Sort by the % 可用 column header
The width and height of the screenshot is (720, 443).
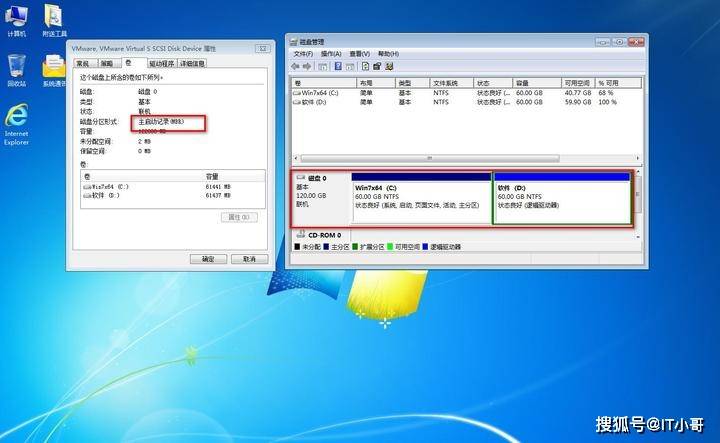618,83
